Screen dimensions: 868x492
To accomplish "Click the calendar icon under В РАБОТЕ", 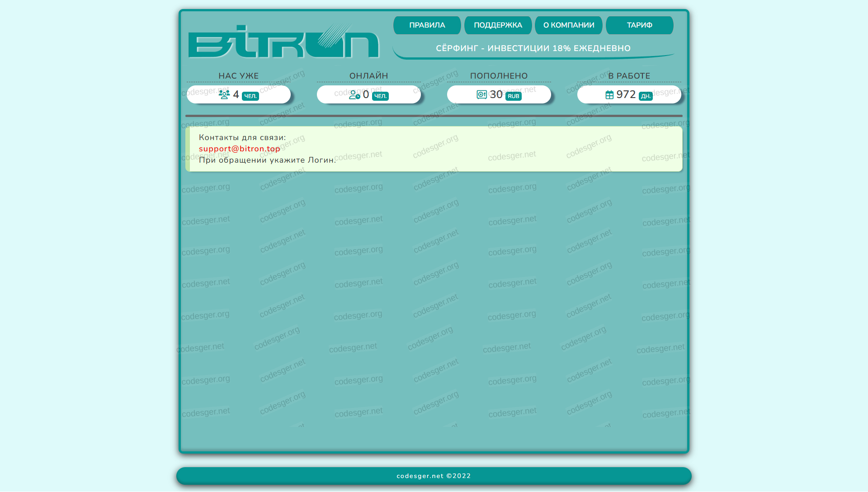I will click(x=609, y=95).
